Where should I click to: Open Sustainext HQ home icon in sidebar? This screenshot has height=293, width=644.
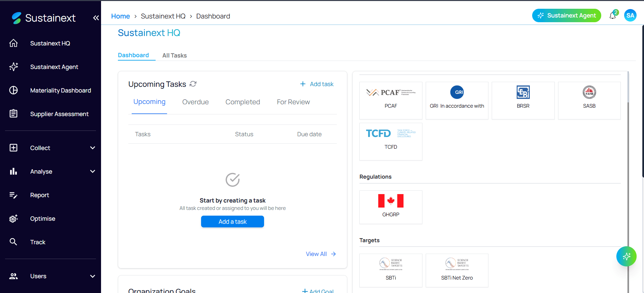[13, 43]
